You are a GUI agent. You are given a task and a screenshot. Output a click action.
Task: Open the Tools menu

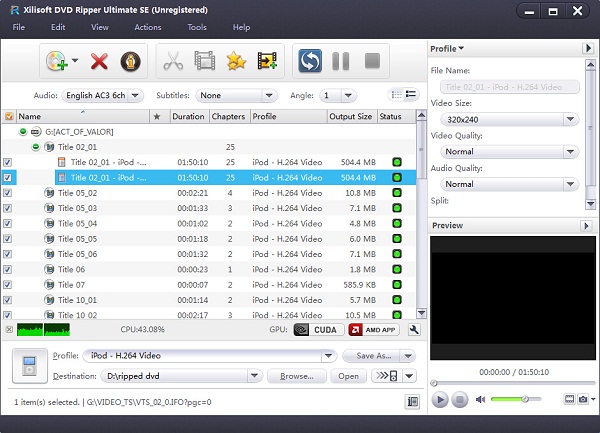pyautogui.click(x=197, y=27)
